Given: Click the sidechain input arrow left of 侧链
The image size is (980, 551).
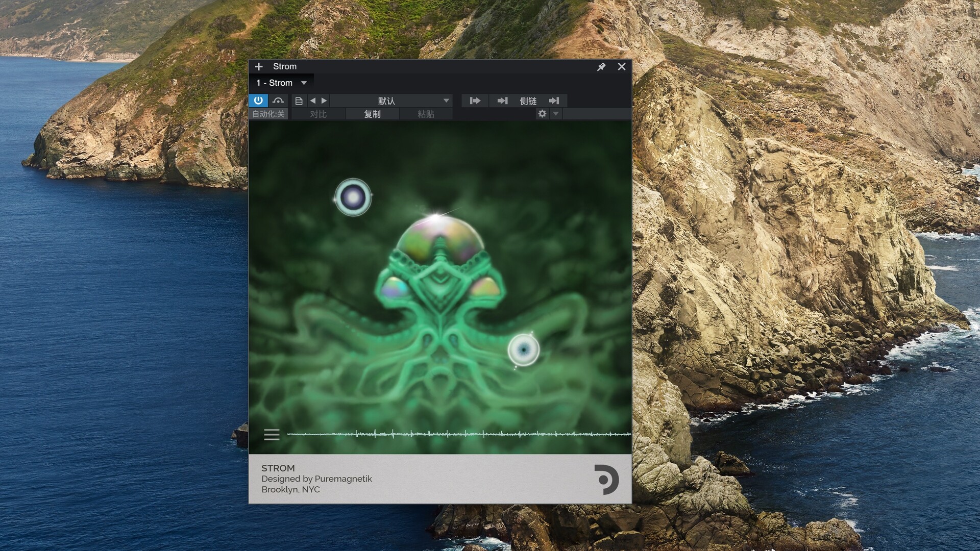Looking at the screenshot, I should pos(502,101).
